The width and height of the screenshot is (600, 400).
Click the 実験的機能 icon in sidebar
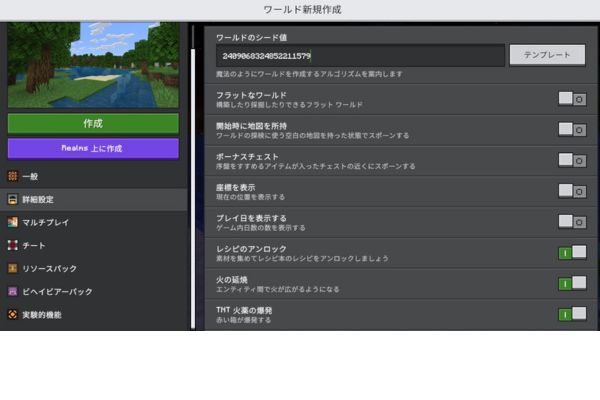(13, 314)
